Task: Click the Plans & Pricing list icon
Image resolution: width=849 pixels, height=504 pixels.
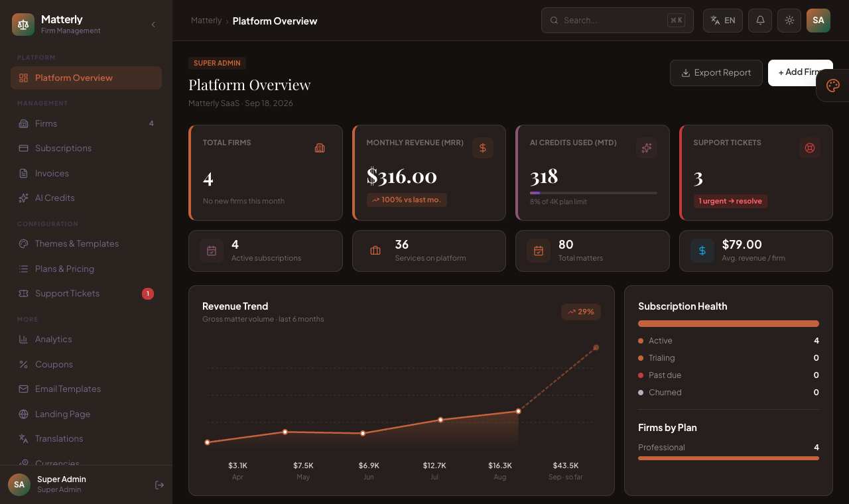Action: [x=23, y=269]
